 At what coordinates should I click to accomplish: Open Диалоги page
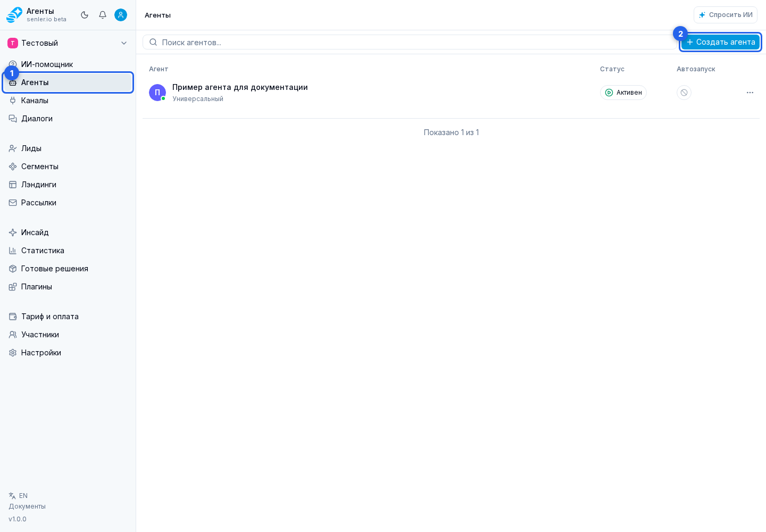[68, 119]
